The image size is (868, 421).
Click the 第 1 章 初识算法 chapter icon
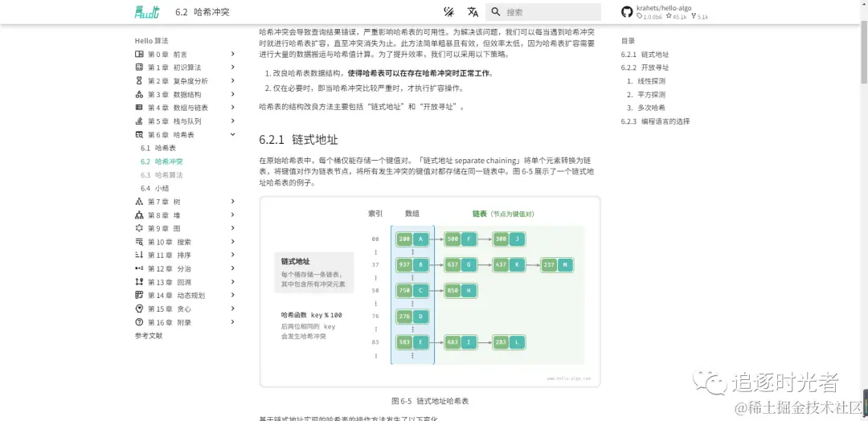(x=139, y=67)
